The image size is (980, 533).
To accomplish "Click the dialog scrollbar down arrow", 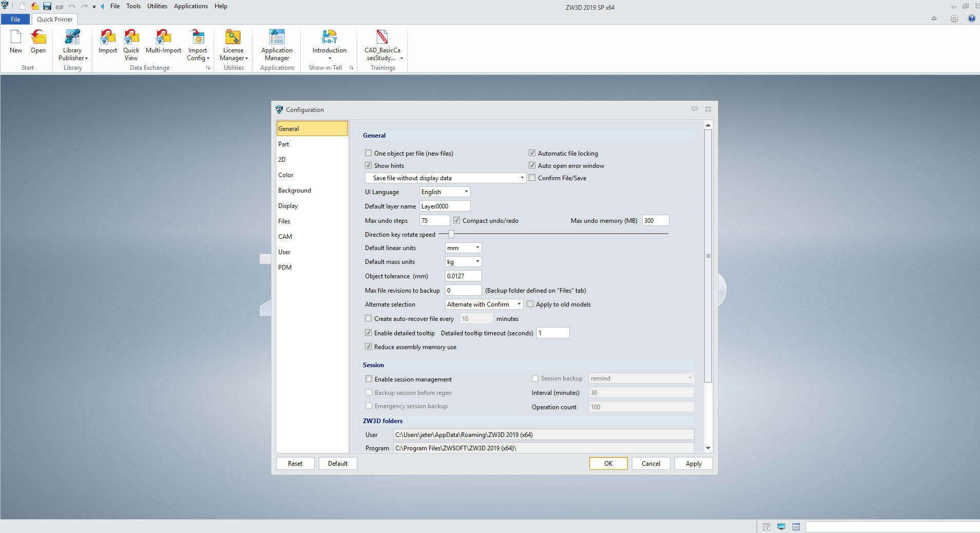I will (708, 448).
